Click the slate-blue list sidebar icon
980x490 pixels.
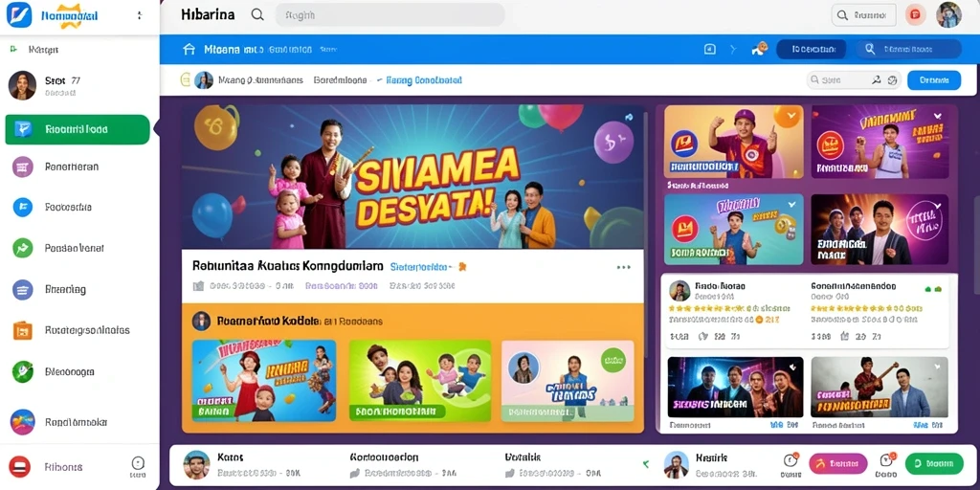point(23,289)
